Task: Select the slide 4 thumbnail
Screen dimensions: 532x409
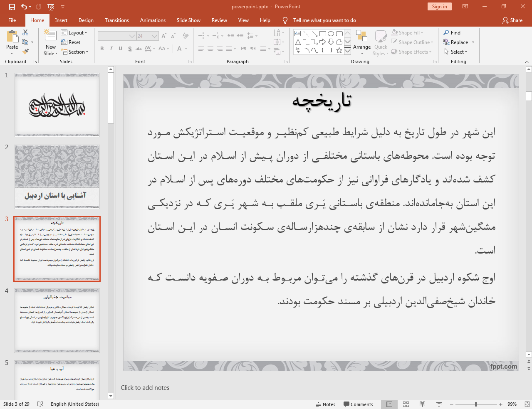Action: tap(57, 320)
